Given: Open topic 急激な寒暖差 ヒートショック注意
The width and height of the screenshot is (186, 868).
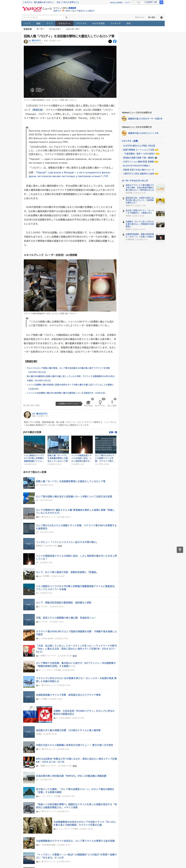Looking at the screenshot, I should tap(138, 150).
